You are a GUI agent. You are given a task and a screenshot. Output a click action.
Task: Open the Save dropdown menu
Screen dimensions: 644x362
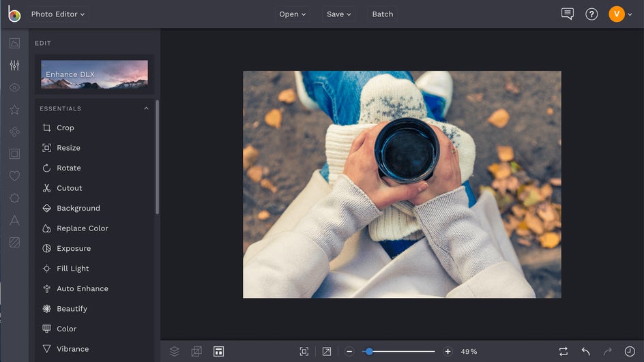coord(339,14)
